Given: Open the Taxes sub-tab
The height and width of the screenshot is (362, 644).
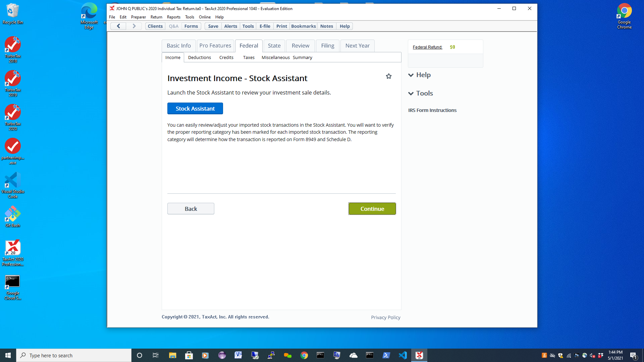Looking at the screenshot, I should click(249, 58).
